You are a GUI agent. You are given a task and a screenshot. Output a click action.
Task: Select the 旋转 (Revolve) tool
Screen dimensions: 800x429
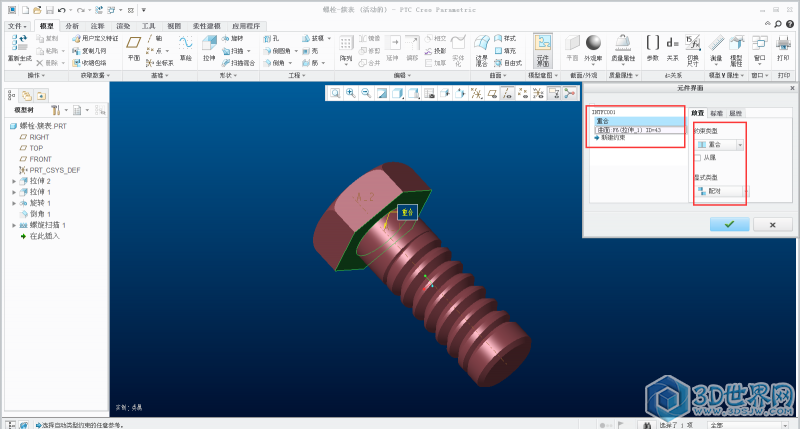pyautogui.click(x=233, y=38)
